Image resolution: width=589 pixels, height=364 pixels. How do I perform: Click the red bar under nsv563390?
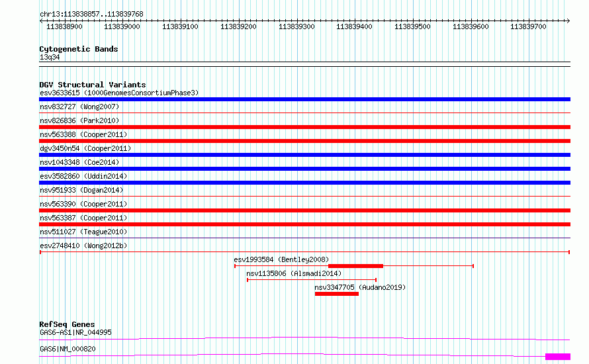[304, 210]
